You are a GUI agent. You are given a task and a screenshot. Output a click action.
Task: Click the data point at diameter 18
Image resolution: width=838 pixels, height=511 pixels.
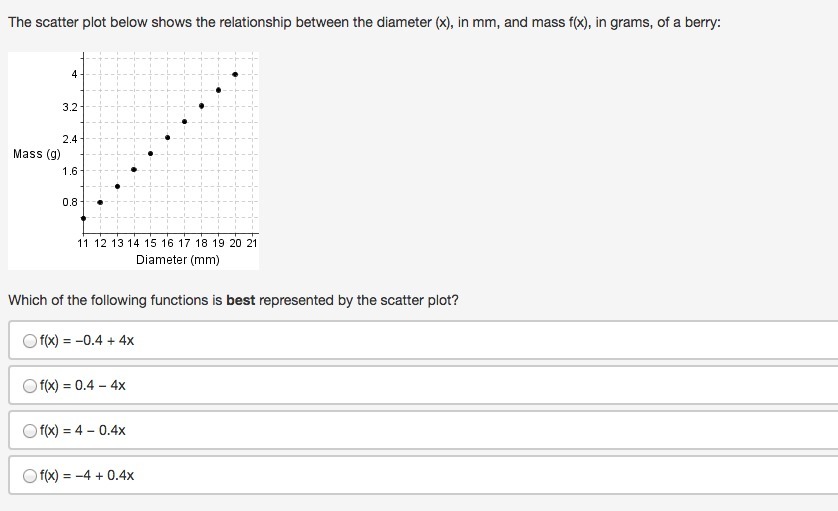(x=201, y=105)
